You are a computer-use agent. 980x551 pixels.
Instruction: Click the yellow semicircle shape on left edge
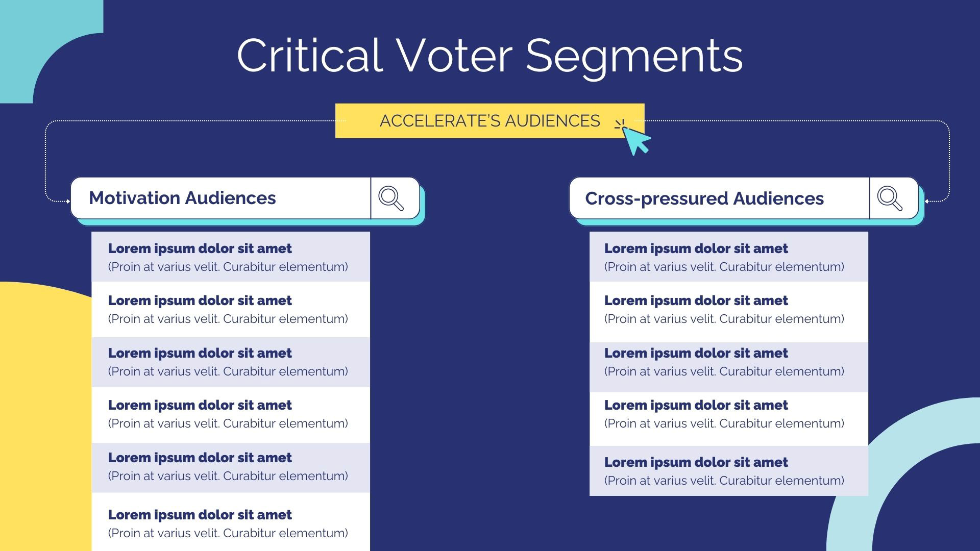click(x=41, y=408)
